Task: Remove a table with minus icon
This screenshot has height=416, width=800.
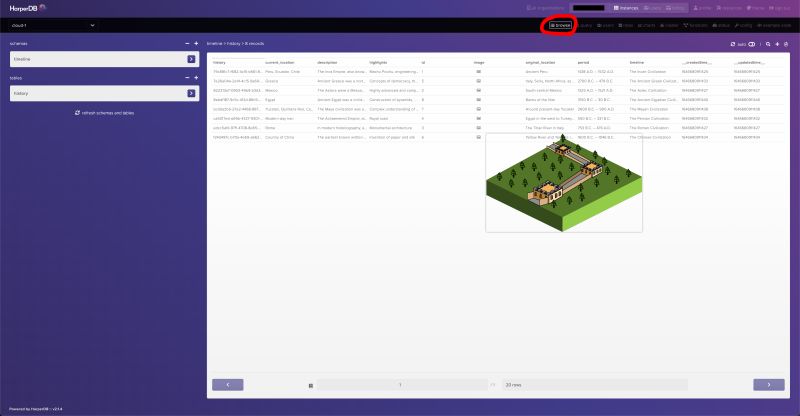Action: pyautogui.click(x=187, y=78)
